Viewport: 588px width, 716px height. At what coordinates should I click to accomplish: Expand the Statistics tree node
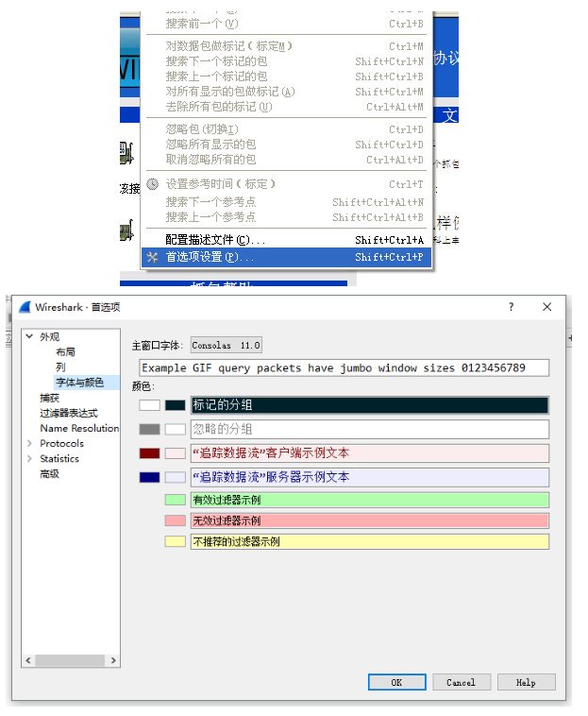click(x=29, y=458)
